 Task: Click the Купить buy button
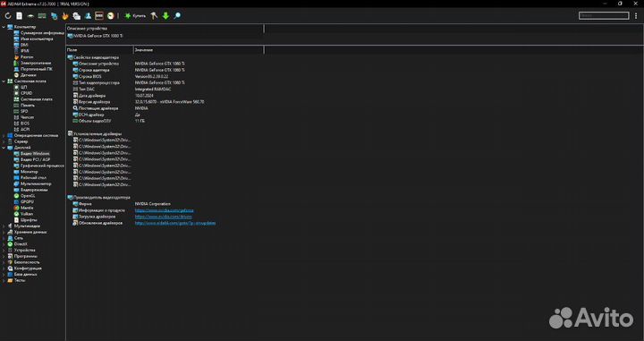[x=135, y=15]
